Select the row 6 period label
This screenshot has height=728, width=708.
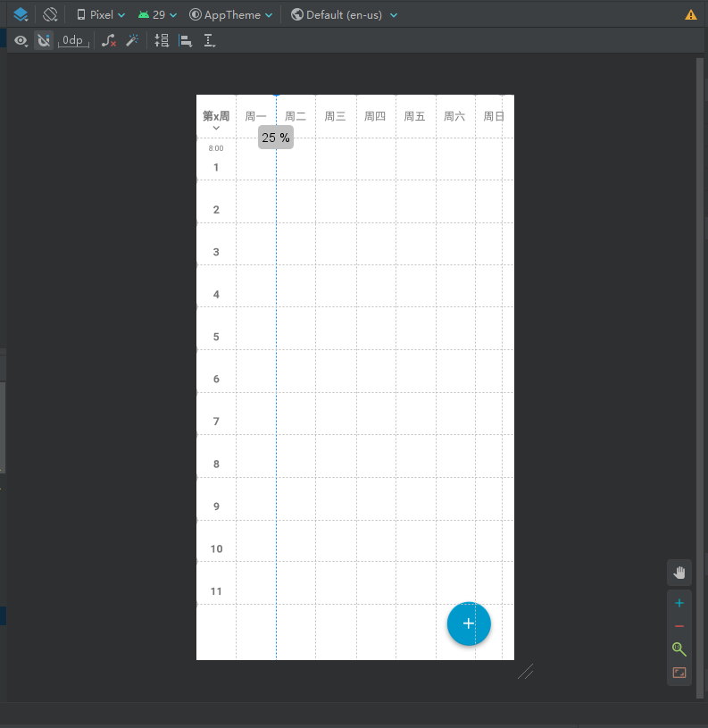pos(216,379)
